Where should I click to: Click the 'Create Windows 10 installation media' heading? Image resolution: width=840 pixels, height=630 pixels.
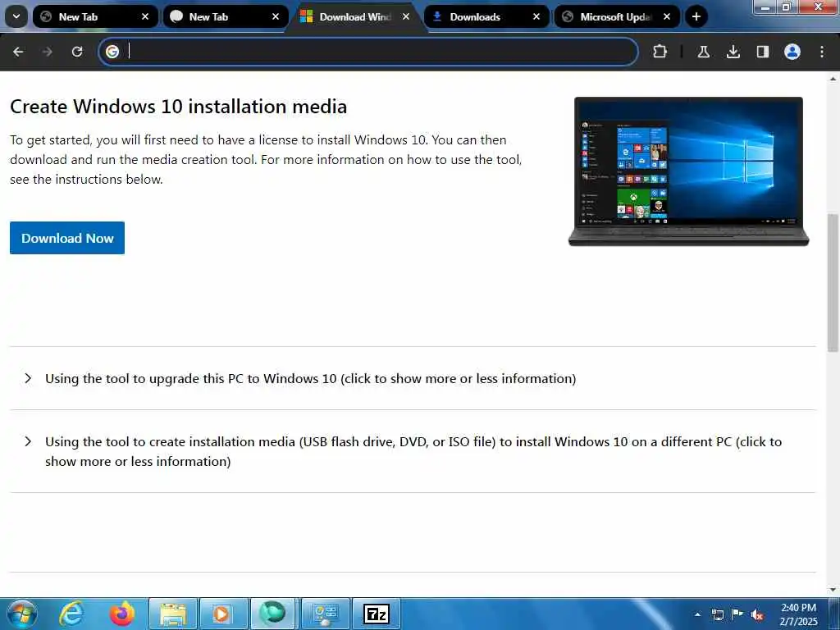[x=178, y=106]
